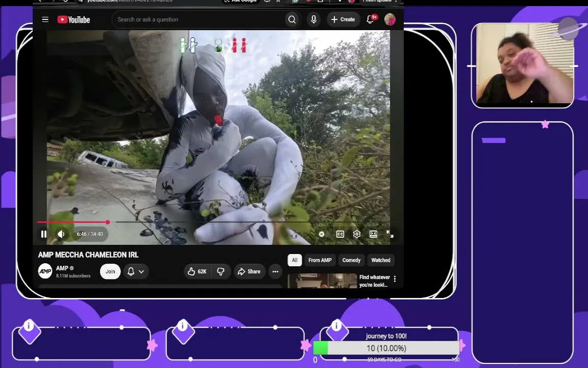Open the account avatar menu
The width and height of the screenshot is (588, 368).
pyautogui.click(x=390, y=19)
